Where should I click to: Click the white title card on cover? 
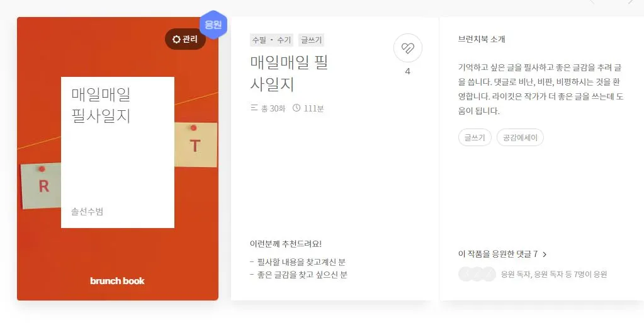118,152
